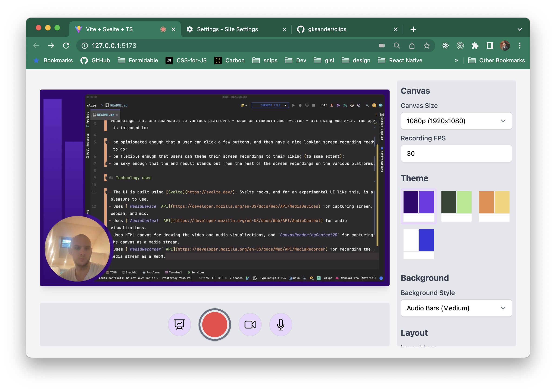Reload the current page
This screenshot has width=556, height=392.
click(66, 46)
